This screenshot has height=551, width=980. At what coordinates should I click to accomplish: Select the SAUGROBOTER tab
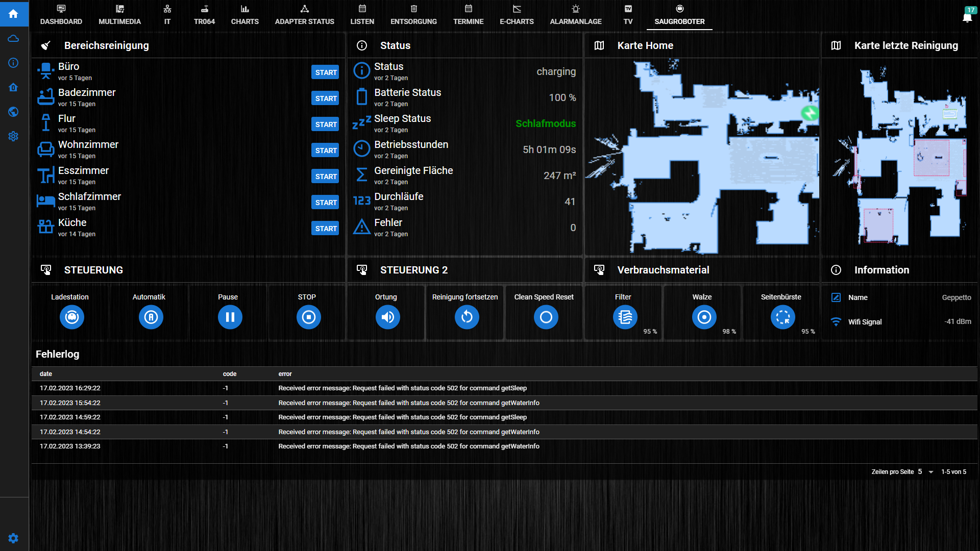tap(680, 15)
